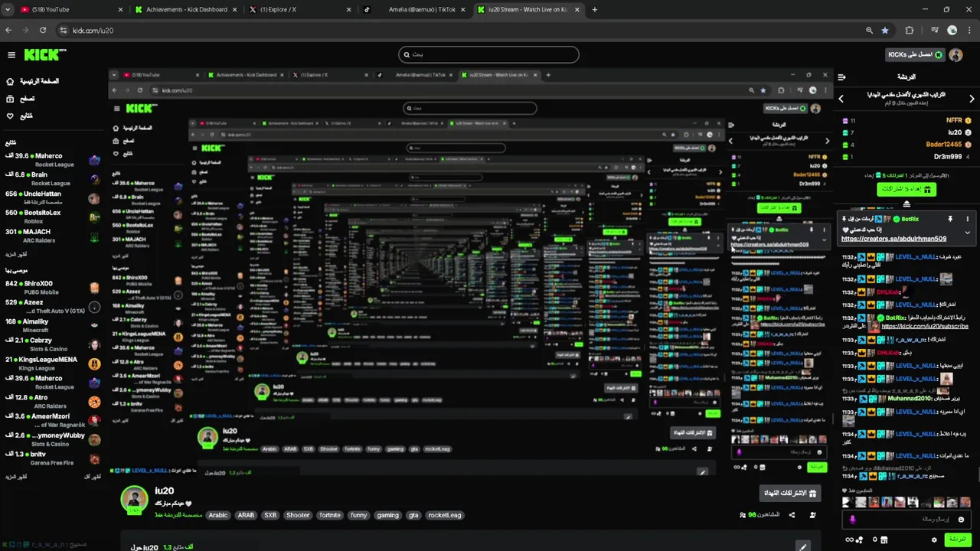Click the gta tag chip
Screen dimensions: 980x551
(x=413, y=515)
